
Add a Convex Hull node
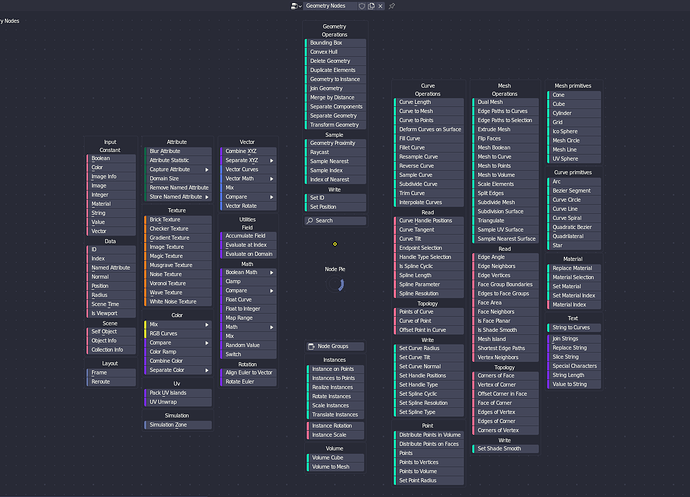point(335,52)
